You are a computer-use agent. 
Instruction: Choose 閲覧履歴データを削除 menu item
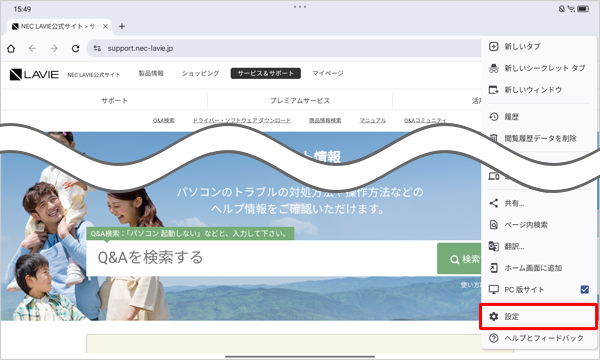539,138
